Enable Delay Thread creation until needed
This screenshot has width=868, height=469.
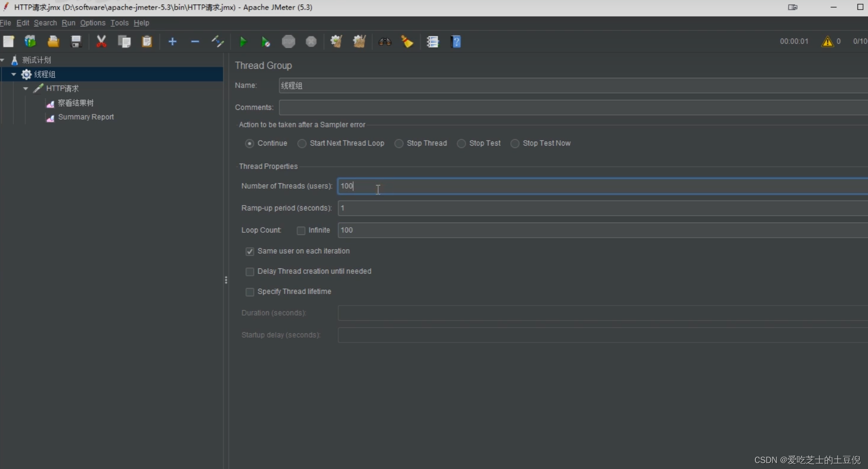[250, 272]
